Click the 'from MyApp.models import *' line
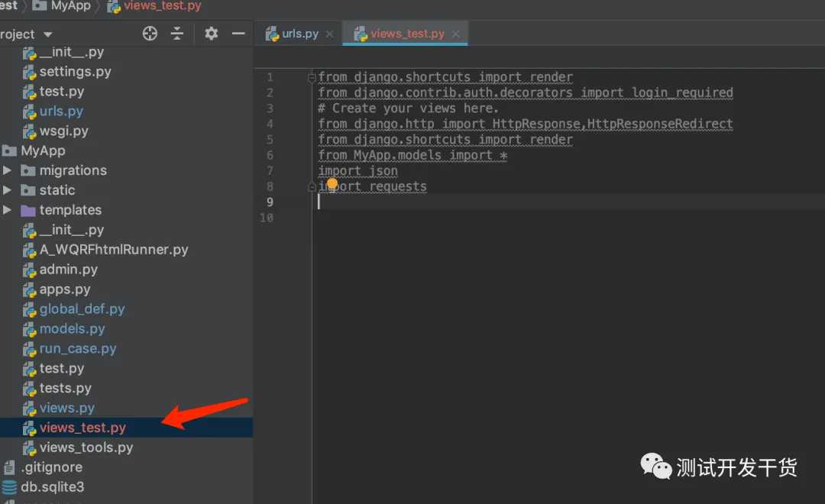 412,155
